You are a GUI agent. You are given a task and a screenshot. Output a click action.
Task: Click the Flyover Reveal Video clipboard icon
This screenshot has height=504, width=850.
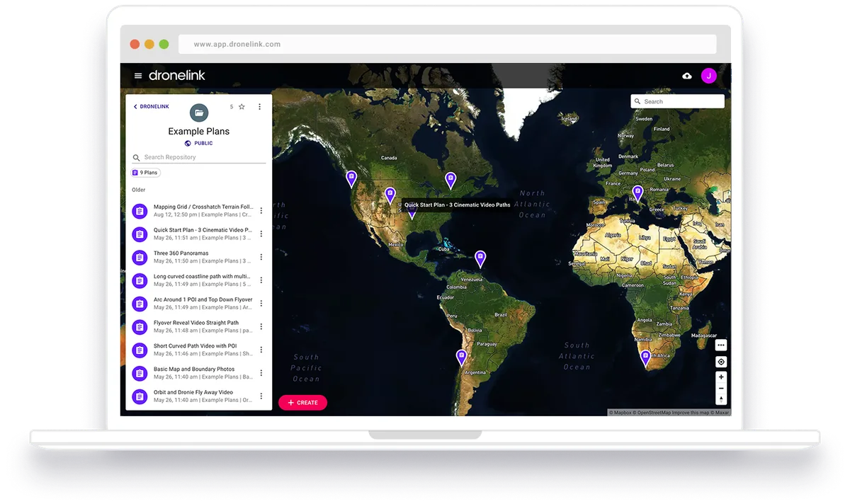[x=140, y=327]
